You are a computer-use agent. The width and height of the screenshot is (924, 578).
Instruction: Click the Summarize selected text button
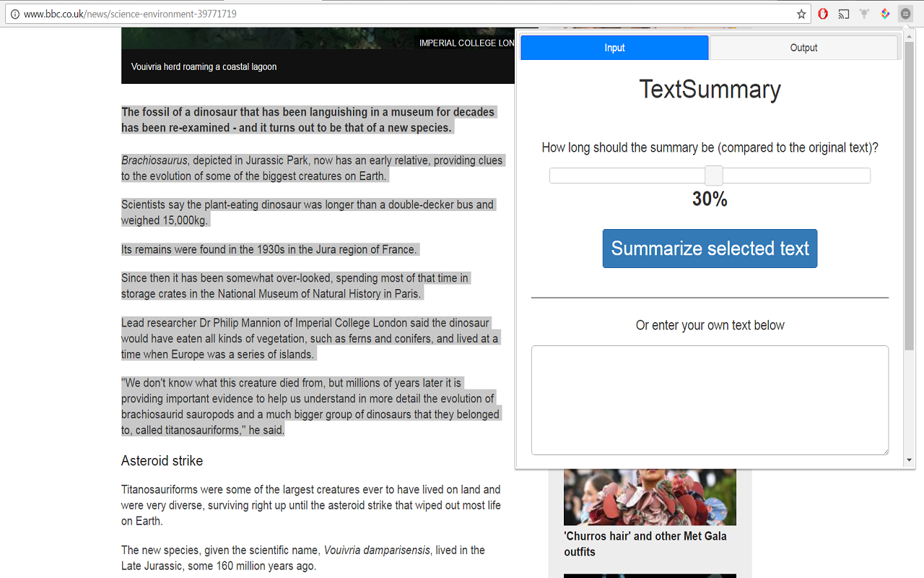click(710, 249)
